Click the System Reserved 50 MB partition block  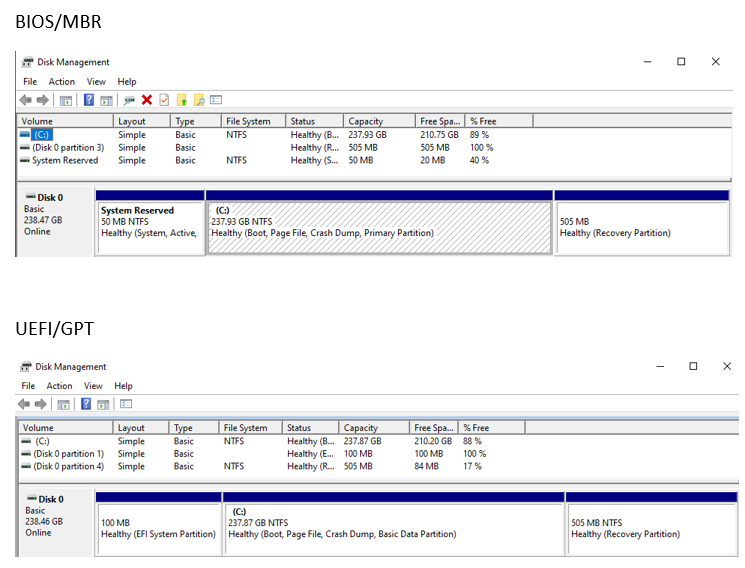point(149,227)
